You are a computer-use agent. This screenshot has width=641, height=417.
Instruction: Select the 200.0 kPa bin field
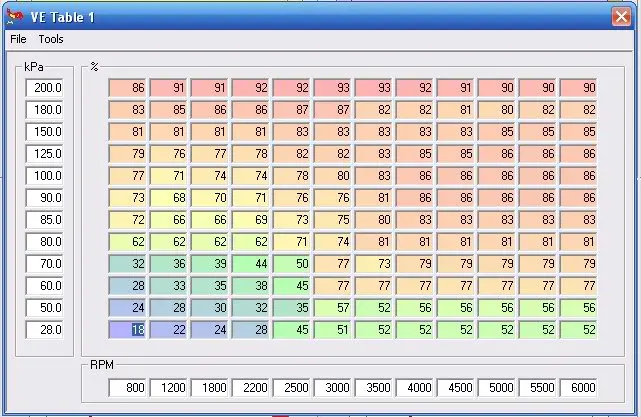tap(45, 88)
